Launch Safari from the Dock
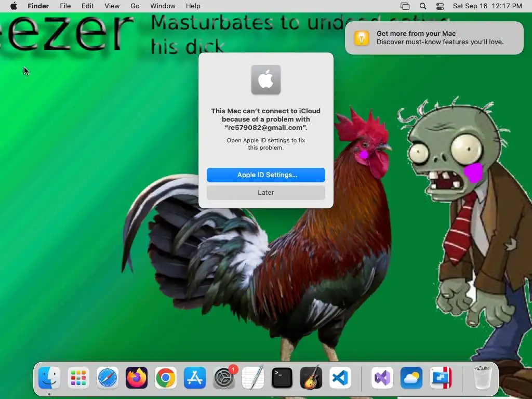Image resolution: width=532 pixels, height=399 pixels. [108, 378]
